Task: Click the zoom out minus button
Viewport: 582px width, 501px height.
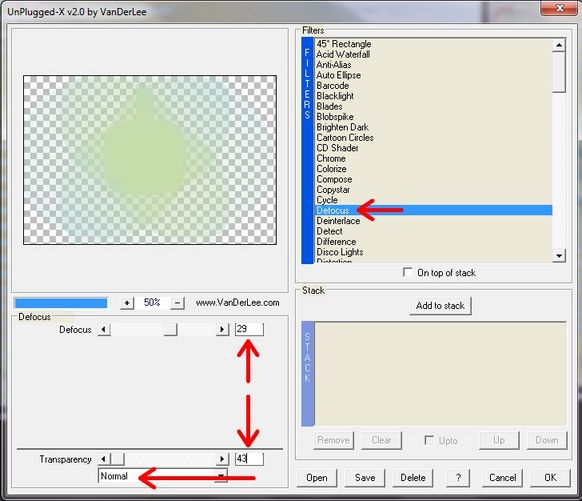Action: pos(177,303)
